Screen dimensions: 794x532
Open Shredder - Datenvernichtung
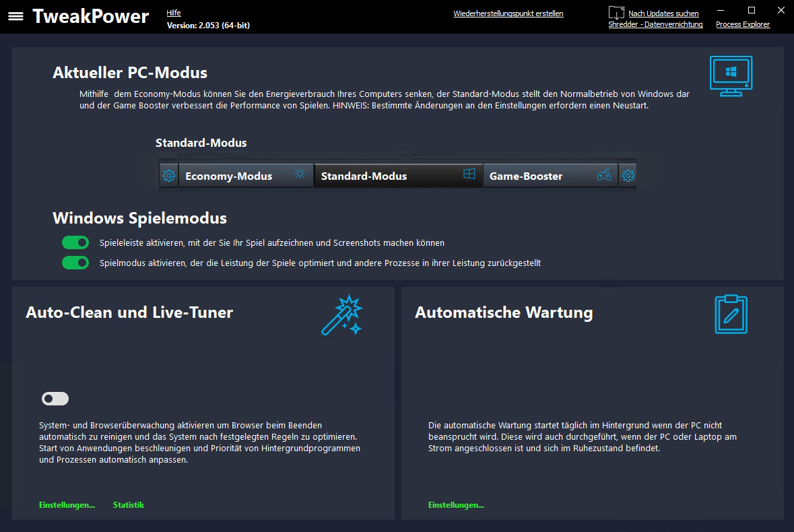point(655,24)
